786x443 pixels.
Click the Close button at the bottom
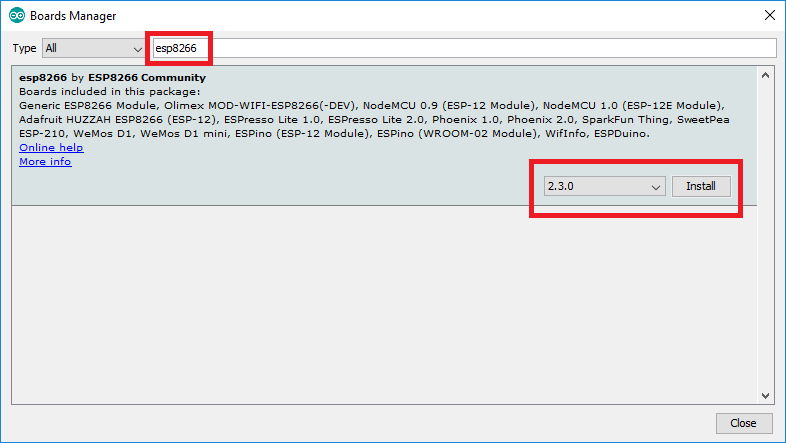(x=743, y=423)
